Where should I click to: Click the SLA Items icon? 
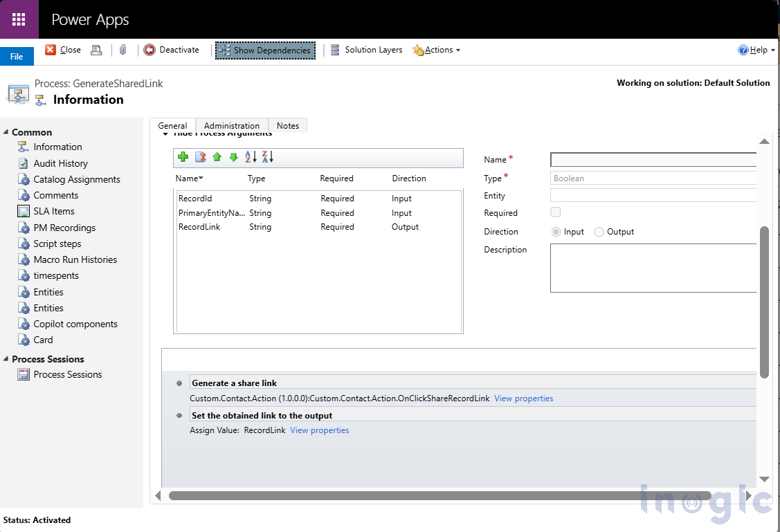pyautogui.click(x=24, y=211)
